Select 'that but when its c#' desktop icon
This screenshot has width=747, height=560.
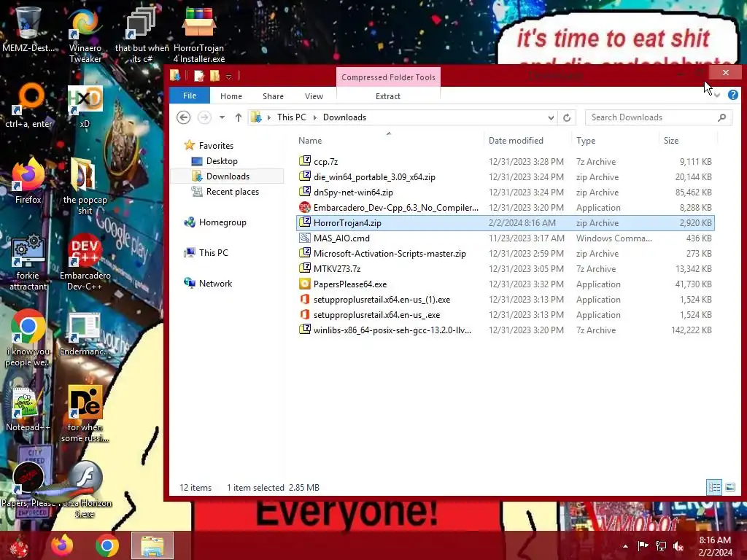pyautogui.click(x=142, y=34)
